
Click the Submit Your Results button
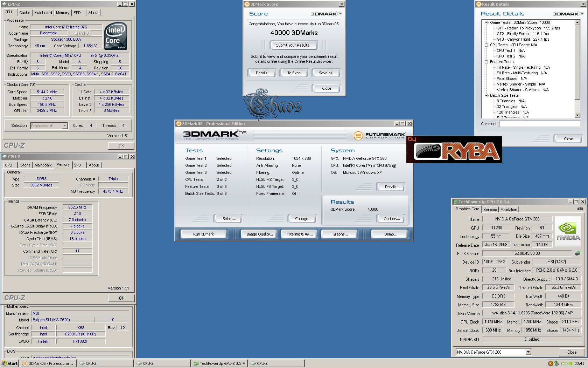tap(294, 45)
